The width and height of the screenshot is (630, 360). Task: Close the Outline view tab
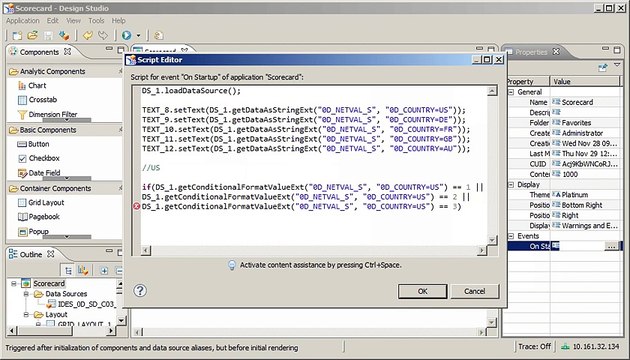tap(51, 254)
